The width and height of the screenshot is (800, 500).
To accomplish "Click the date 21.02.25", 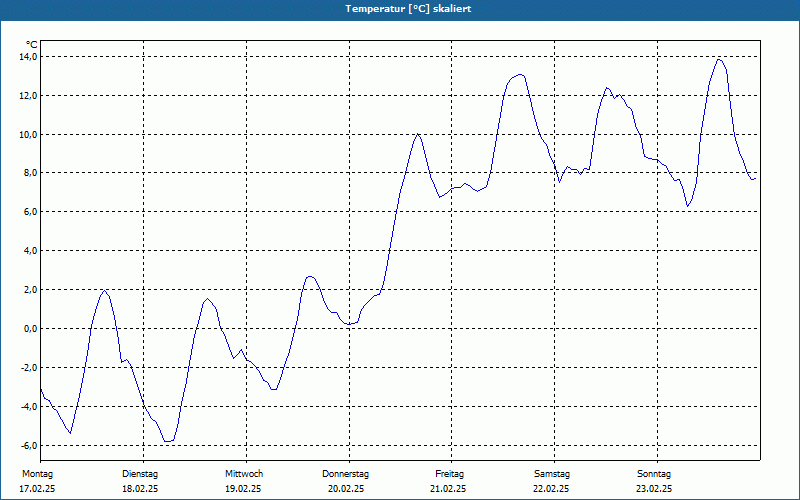I will point(448,489).
